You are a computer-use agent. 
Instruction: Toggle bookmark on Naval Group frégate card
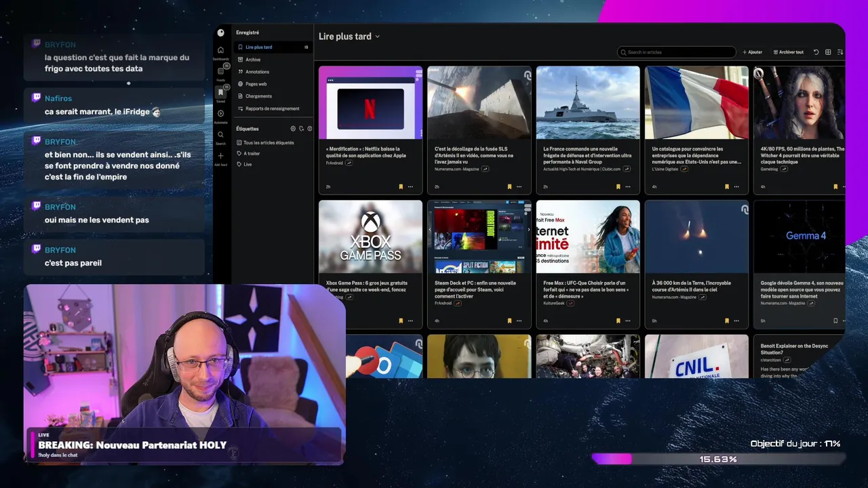618,186
